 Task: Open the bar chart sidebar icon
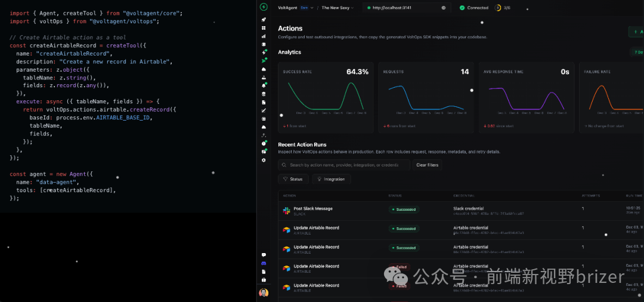coord(264,36)
